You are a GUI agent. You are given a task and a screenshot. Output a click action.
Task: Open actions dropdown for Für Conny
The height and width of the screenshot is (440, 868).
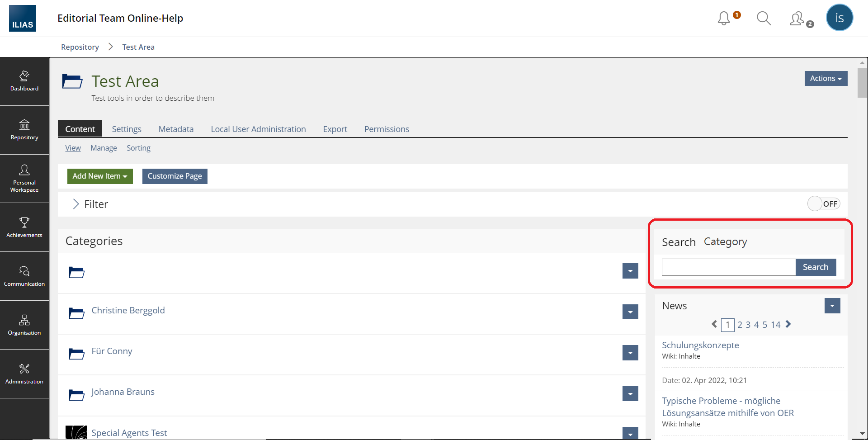(630, 353)
